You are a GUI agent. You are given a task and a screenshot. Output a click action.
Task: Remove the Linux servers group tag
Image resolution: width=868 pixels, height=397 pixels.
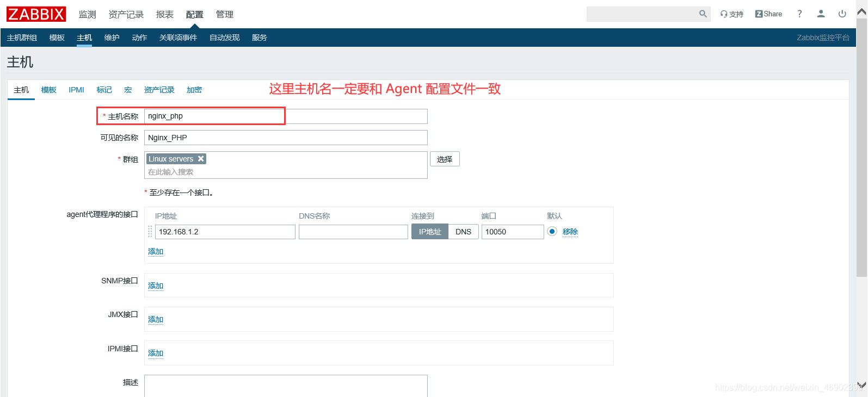tap(201, 159)
